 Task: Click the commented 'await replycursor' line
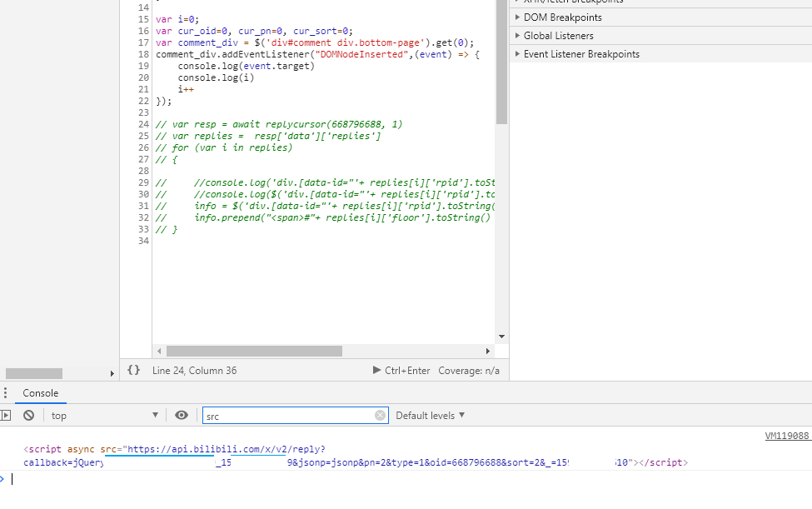click(x=279, y=124)
